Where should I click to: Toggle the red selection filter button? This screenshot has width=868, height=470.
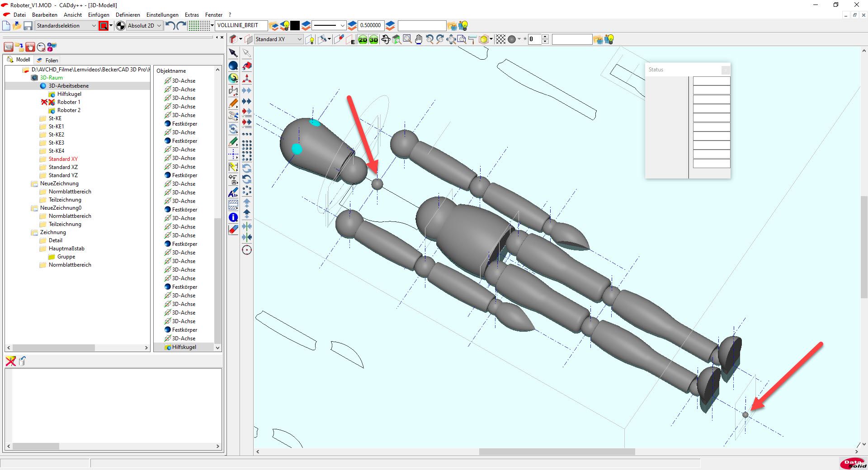(104, 26)
